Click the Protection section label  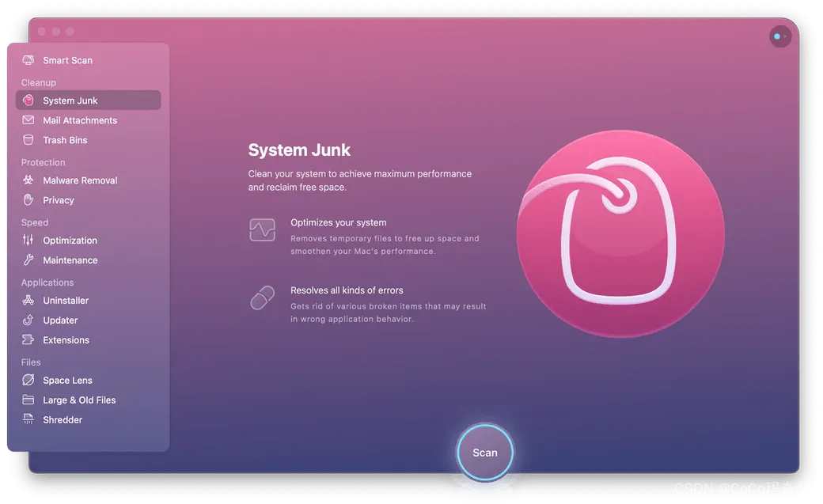[x=43, y=162]
